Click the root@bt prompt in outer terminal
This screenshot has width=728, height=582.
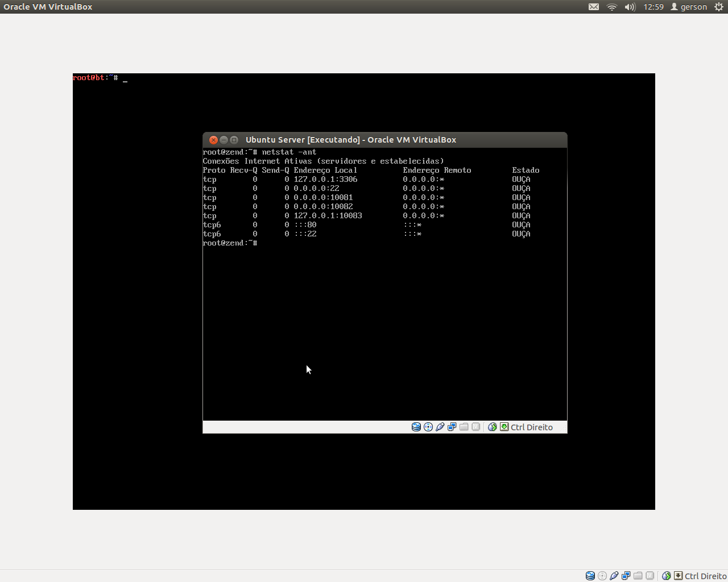tap(95, 78)
